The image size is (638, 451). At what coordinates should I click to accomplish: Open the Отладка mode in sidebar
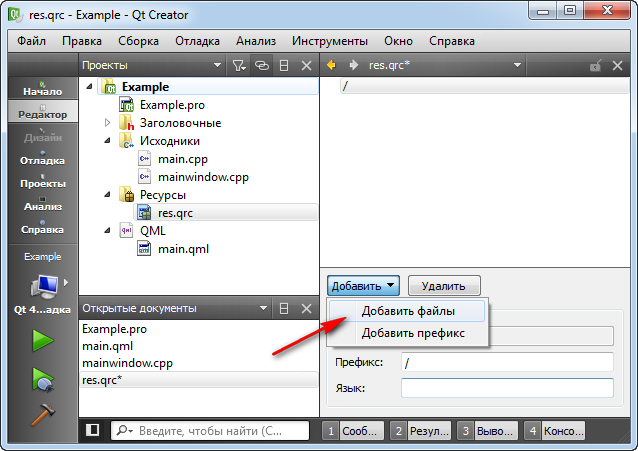42,158
